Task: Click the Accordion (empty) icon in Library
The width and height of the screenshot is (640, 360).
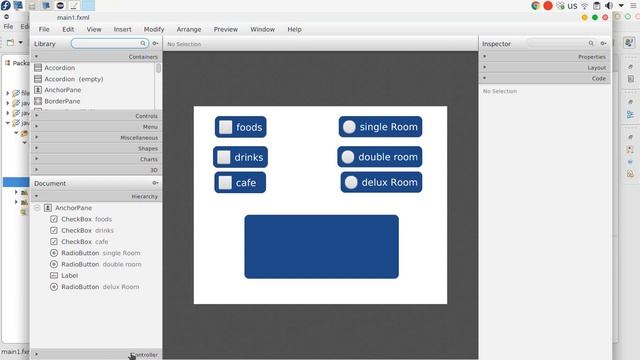Action: click(x=38, y=79)
